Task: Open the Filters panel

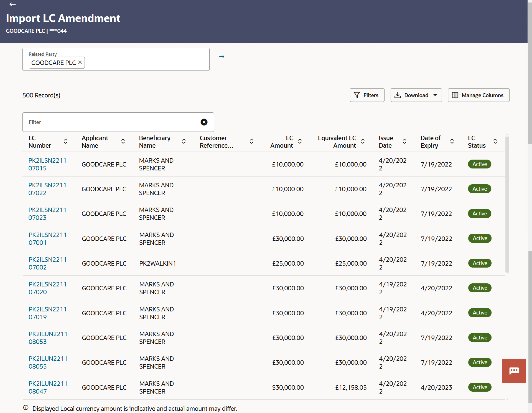Action: point(367,95)
